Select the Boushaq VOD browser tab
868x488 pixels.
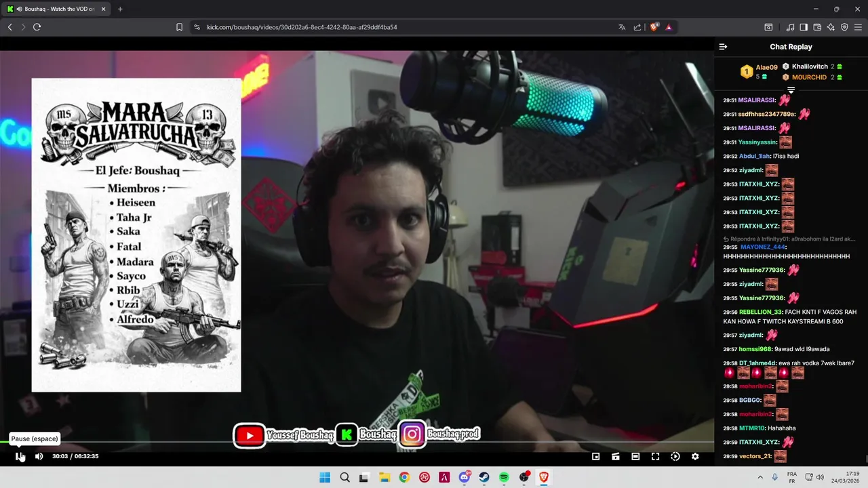click(57, 9)
